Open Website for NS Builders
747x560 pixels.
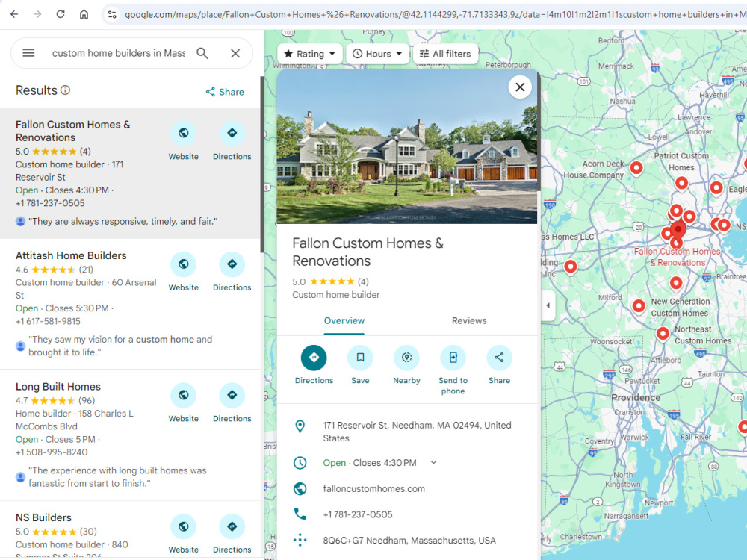[184, 535]
